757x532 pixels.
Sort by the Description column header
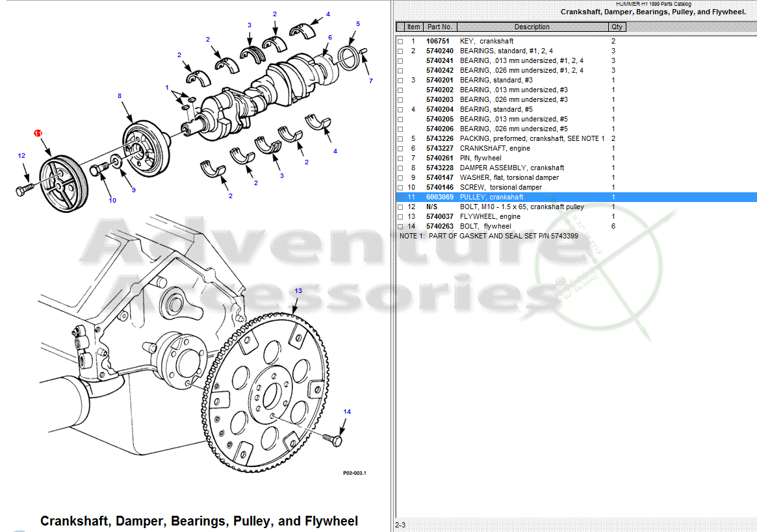(532, 27)
